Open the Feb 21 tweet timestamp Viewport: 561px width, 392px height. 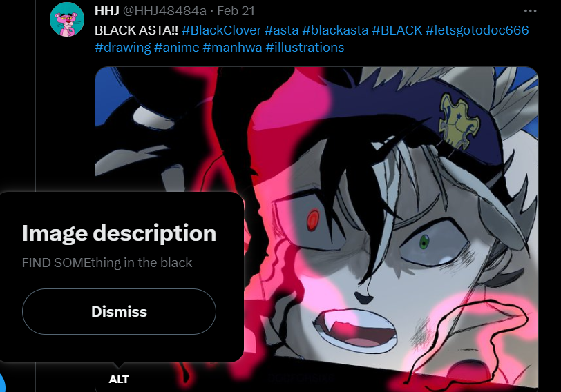[236, 11]
